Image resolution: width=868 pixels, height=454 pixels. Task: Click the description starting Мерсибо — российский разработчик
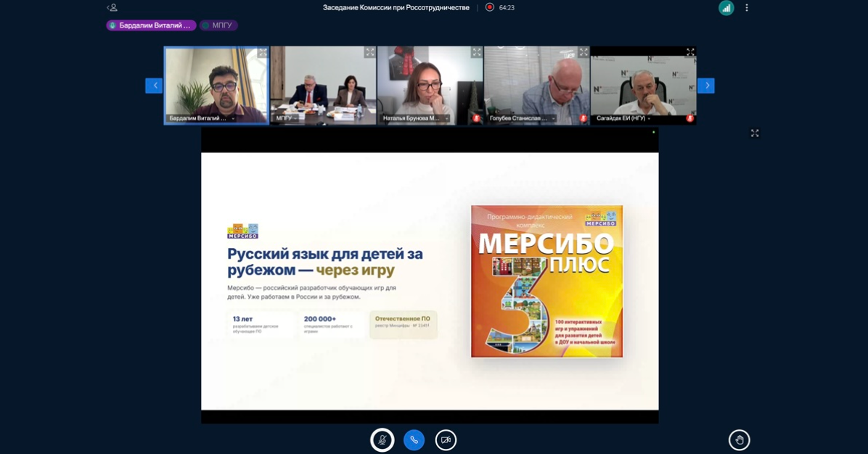click(x=311, y=292)
